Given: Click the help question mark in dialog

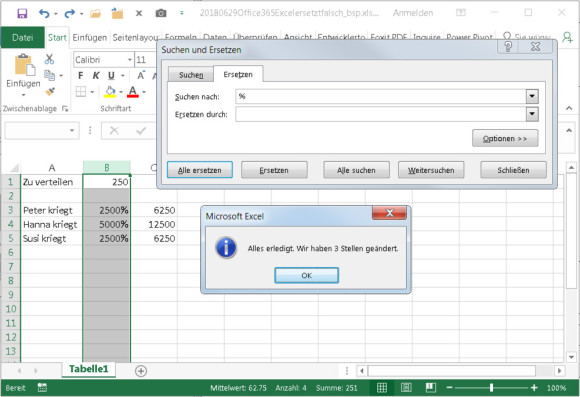Looking at the screenshot, I should tap(508, 47).
